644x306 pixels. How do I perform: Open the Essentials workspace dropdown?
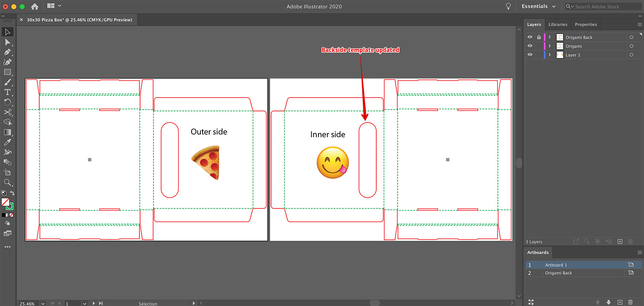(539, 6)
